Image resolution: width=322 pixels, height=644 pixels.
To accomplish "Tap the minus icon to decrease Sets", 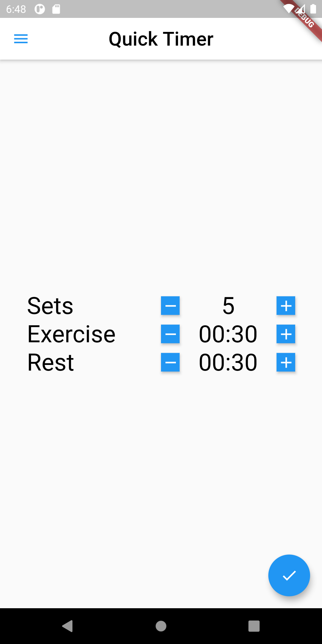I will pos(170,305).
